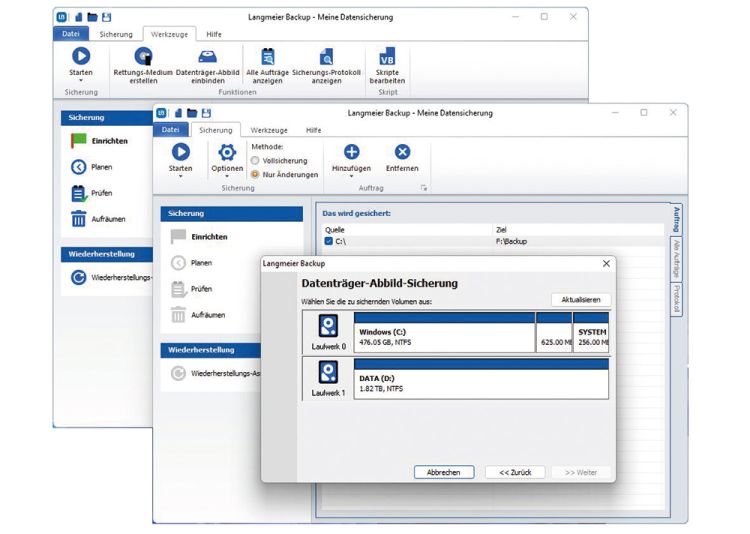Screen dimensions: 750x534
Task: Switch to Sicherung tab in back window
Action: point(116,34)
